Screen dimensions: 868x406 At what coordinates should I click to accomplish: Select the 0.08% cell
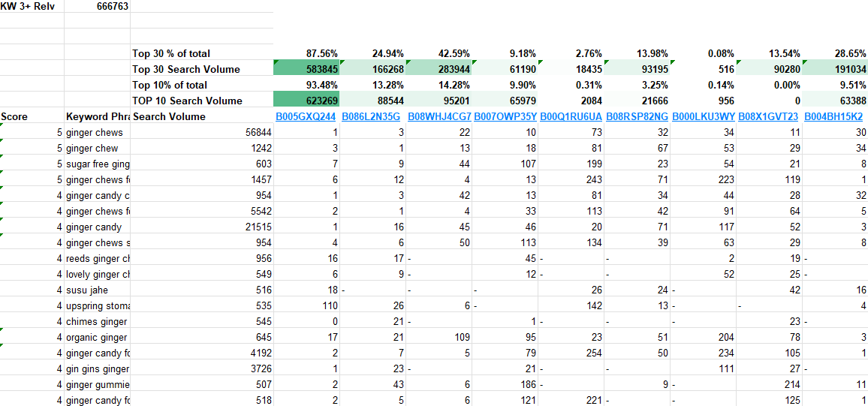(x=704, y=53)
